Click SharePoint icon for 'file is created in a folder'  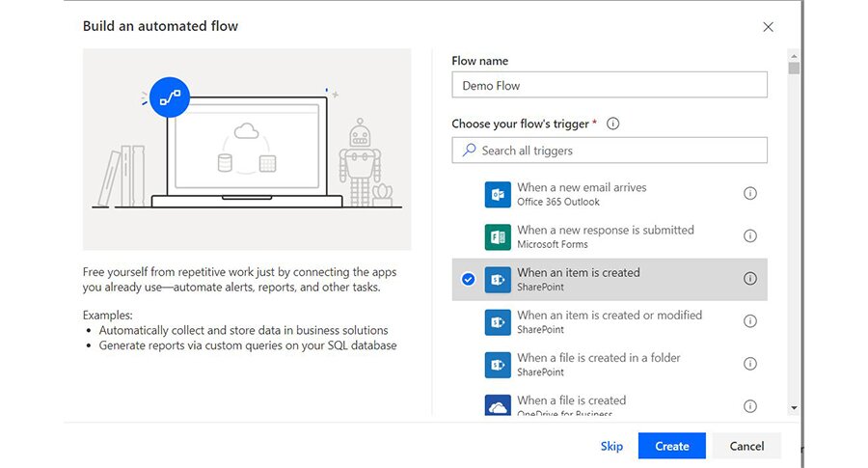click(x=498, y=365)
